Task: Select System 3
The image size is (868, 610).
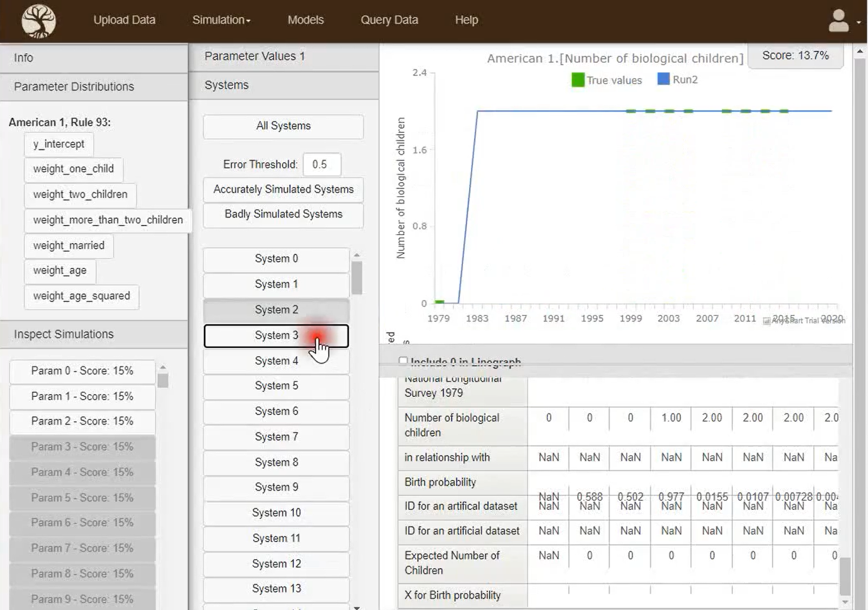Action: click(x=276, y=335)
